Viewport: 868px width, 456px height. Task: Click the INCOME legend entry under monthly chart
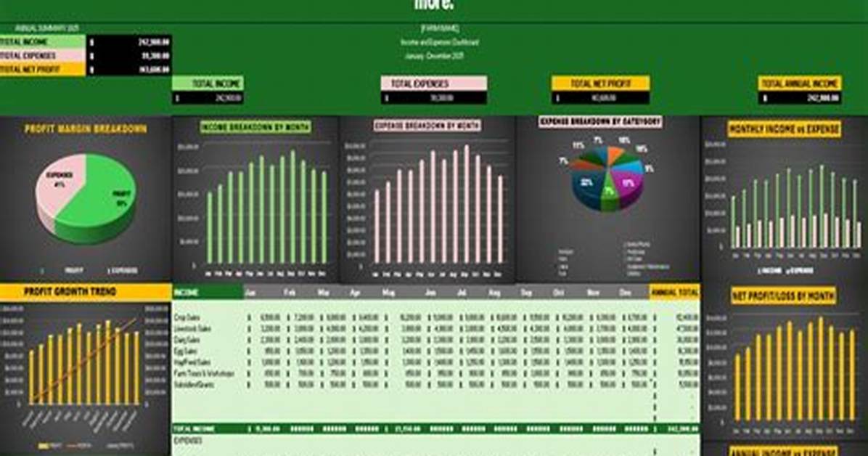tap(769, 271)
